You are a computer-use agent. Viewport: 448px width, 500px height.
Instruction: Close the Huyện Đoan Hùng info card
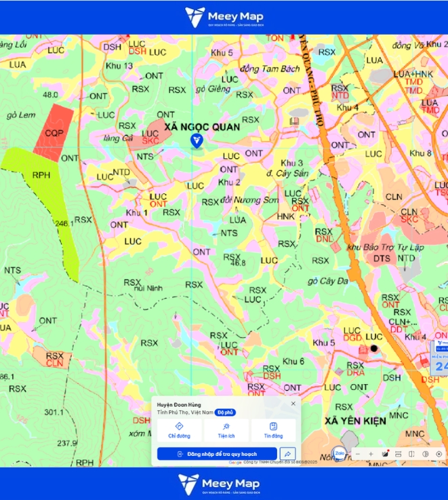coord(293,404)
